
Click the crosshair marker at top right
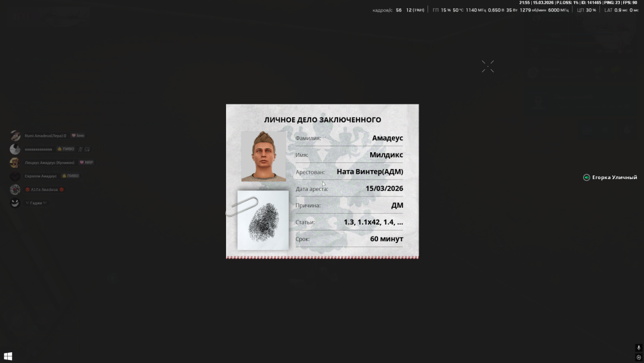(488, 66)
